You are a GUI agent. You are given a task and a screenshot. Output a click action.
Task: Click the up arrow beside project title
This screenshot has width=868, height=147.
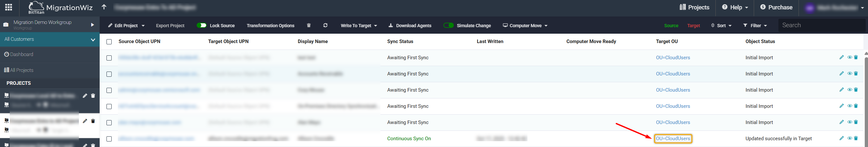tap(104, 7)
